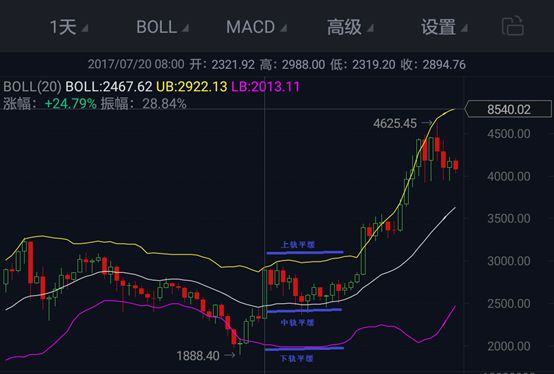Click the 高: 2988.00 high price
Image resolution: width=554 pixels, height=374 pixels.
pyautogui.click(x=293, y=65)
